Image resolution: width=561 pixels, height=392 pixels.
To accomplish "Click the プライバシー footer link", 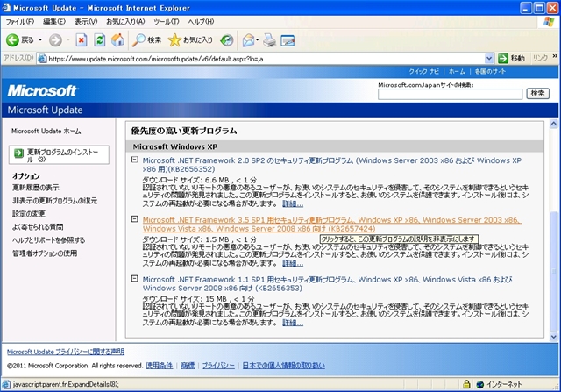I will pyautogui.click(x=218, y=366).
